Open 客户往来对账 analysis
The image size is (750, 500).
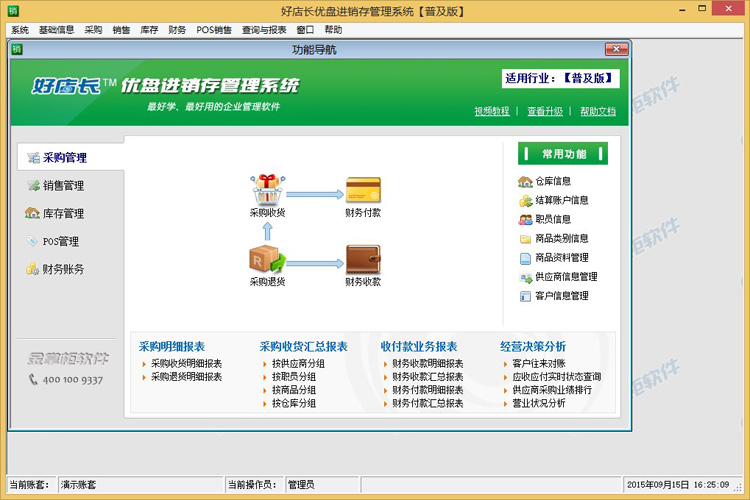click(539, 364)
